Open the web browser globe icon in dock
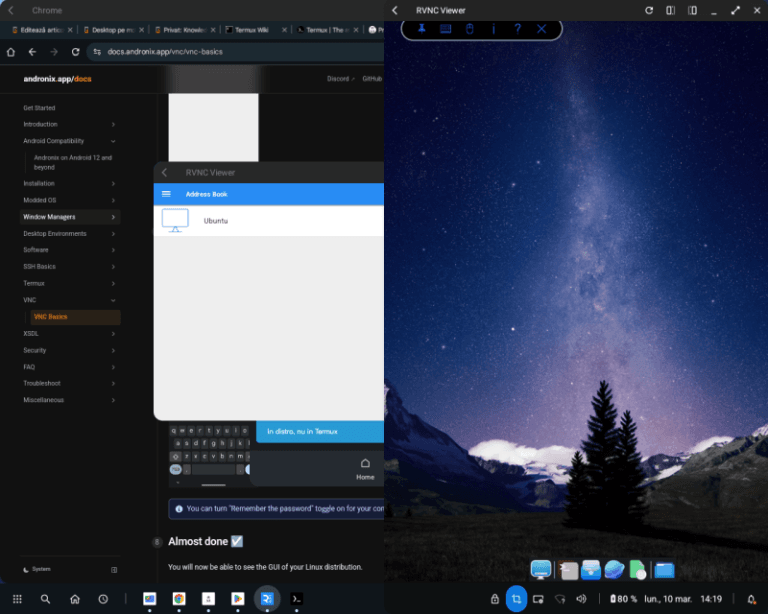 coord(615,570)
